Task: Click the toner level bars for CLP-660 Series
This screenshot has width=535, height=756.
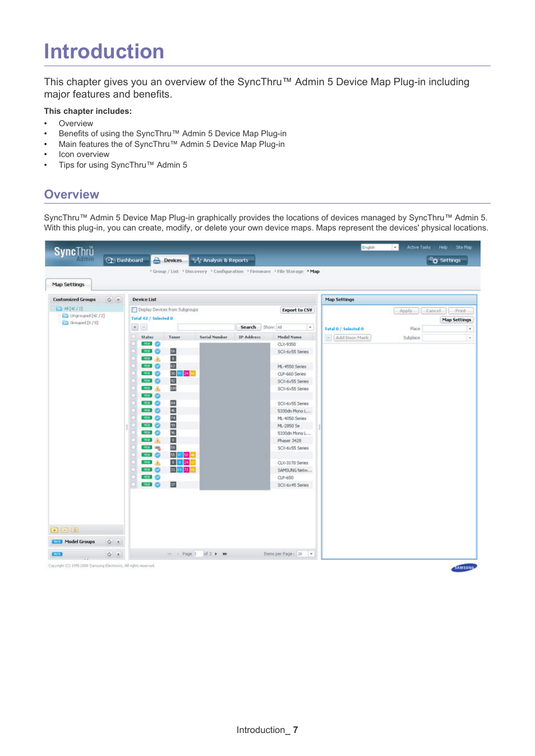Action: tap(183, 374)
